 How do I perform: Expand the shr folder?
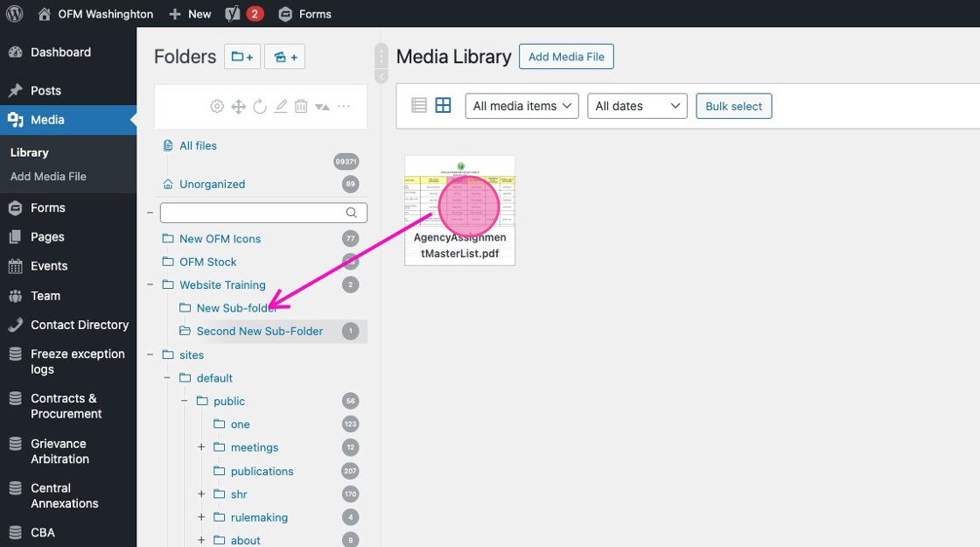201,494
